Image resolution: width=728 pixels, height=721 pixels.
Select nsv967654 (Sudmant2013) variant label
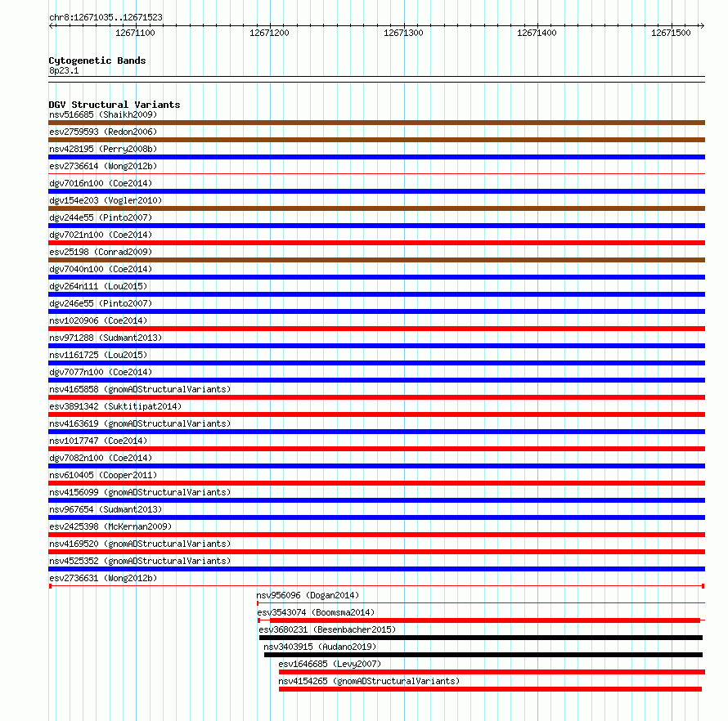point(106,509)
